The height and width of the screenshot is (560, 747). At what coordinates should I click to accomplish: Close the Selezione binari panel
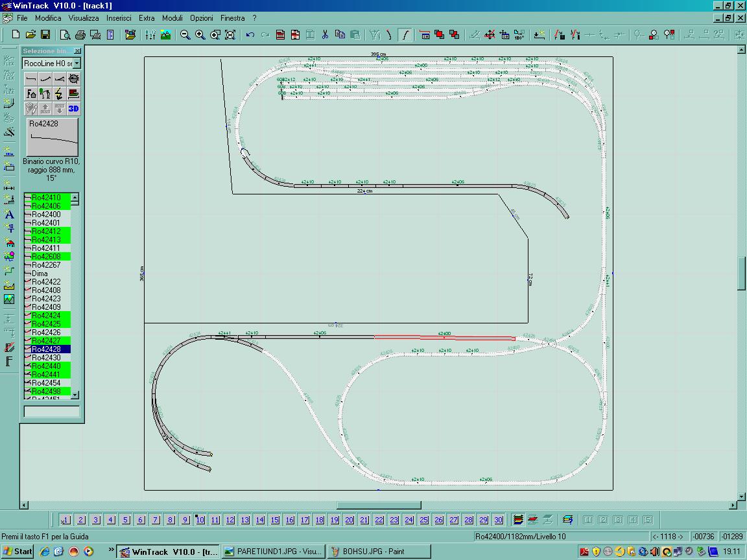click(77, 51)
